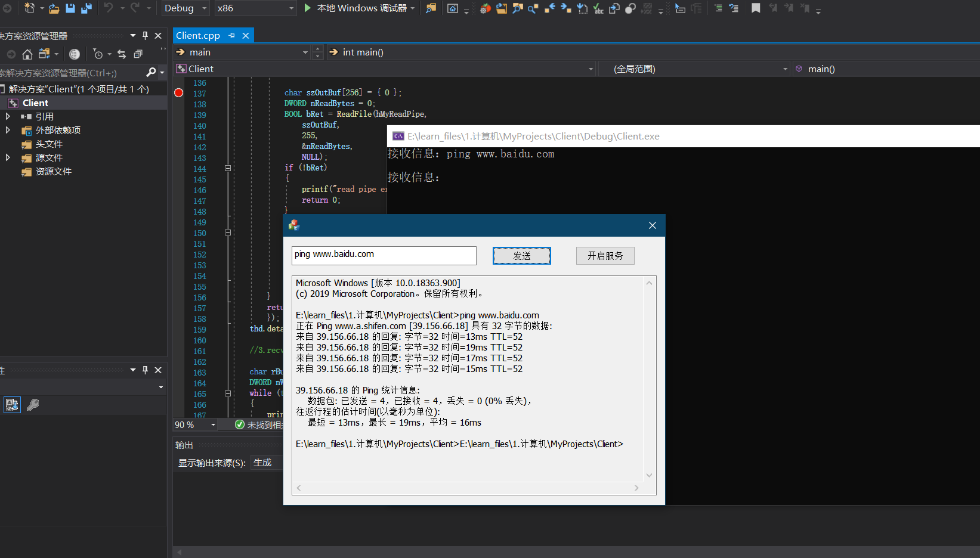
Task: Select the 资源文件 folder
Action: click(x=54, y=171)
